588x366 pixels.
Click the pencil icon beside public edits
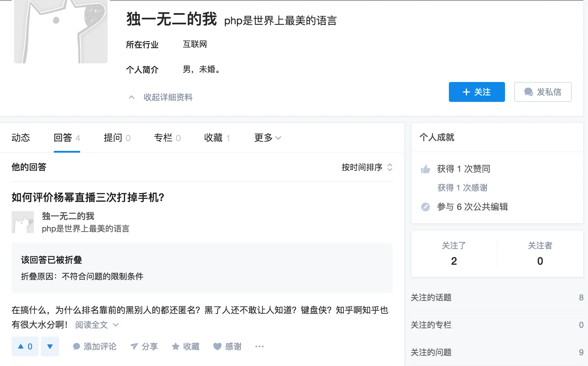pyautogui.click(x=426, y=207)
